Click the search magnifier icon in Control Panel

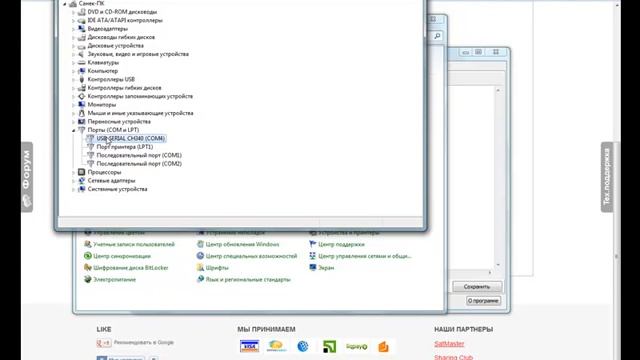pyautogui.click(x=437, y=36)
